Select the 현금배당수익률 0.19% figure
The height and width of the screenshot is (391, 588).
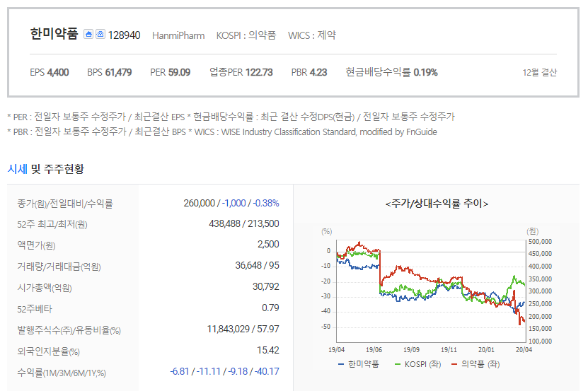pyautogui.click(x=391, y=72)
